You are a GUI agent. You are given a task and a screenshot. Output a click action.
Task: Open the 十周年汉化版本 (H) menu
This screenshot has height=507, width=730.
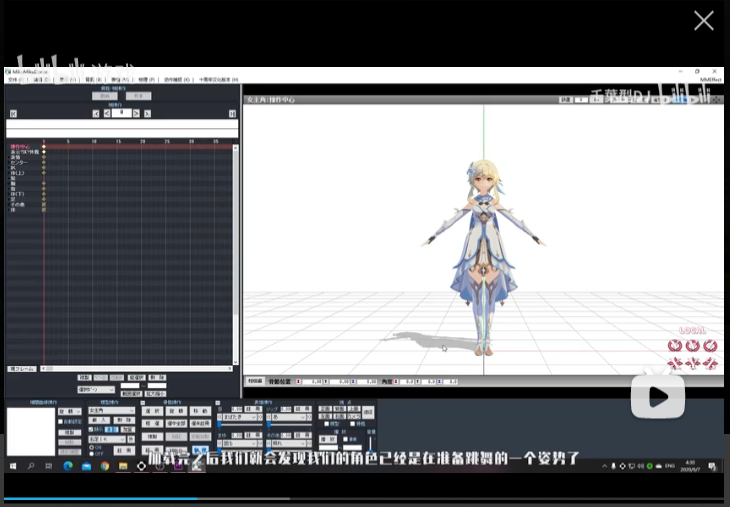pos(219,80)
